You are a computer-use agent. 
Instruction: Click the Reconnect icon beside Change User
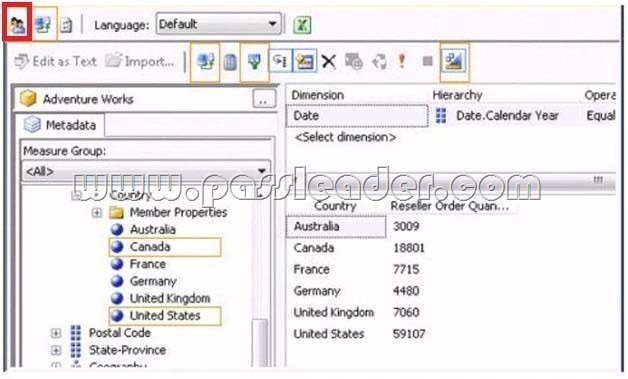(42, 25)
